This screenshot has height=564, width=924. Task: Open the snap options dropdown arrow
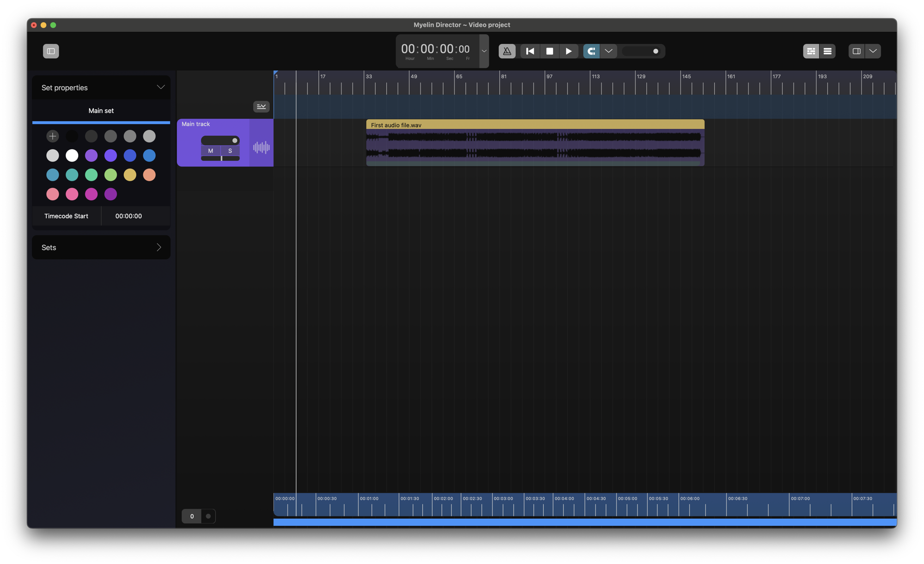(x=608, y=51)
